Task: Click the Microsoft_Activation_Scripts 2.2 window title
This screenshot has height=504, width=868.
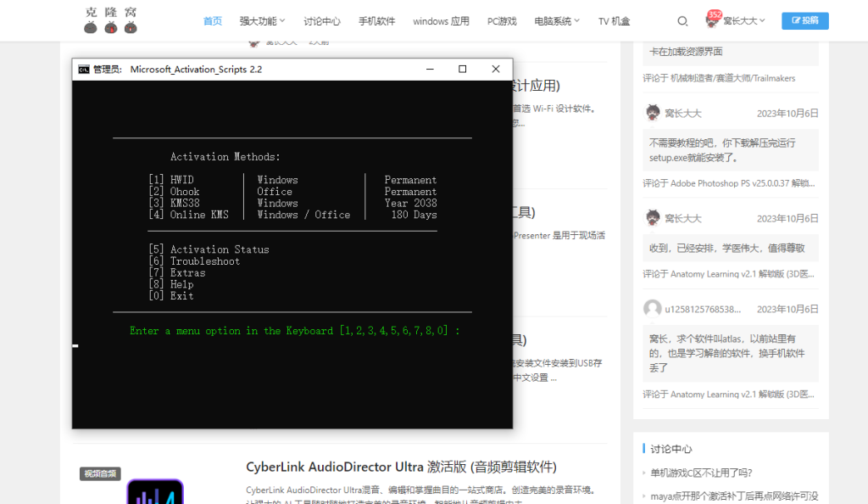Action: [196, 70]
